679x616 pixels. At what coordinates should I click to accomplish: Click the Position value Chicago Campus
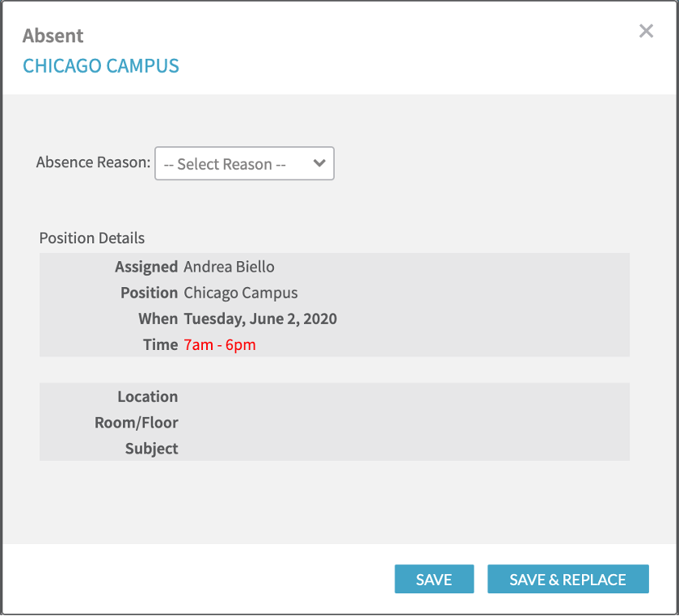[241, 293]
